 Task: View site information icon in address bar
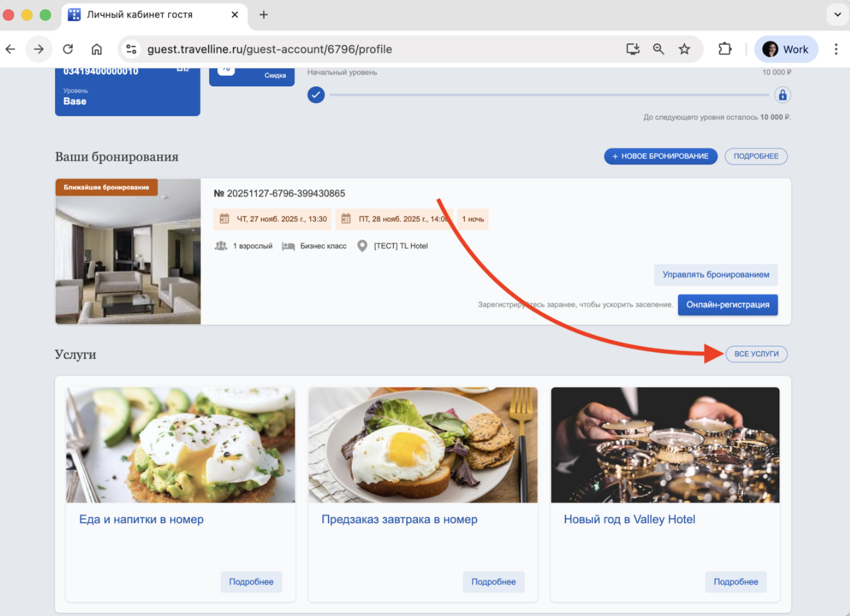(x=131, y=49)
